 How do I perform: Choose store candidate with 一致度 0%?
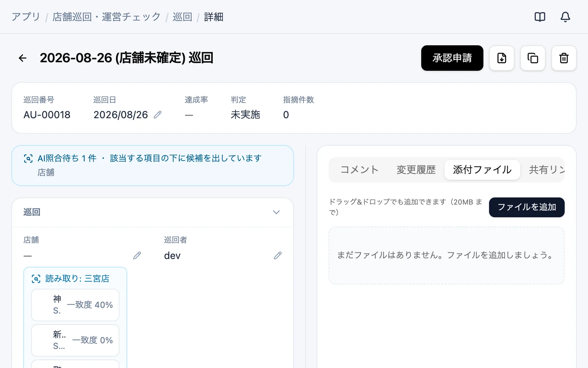(75, 340)
